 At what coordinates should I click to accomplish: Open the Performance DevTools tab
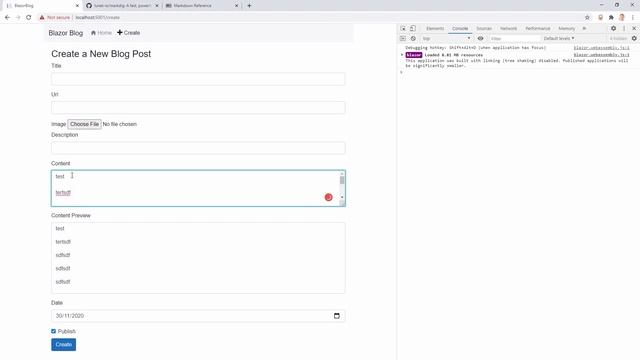(538, 29)
